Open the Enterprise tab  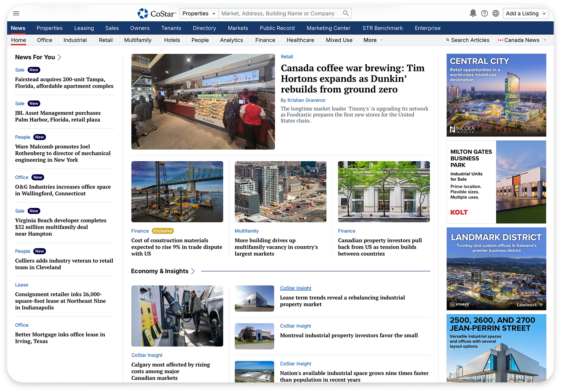[x=428, y=28]
